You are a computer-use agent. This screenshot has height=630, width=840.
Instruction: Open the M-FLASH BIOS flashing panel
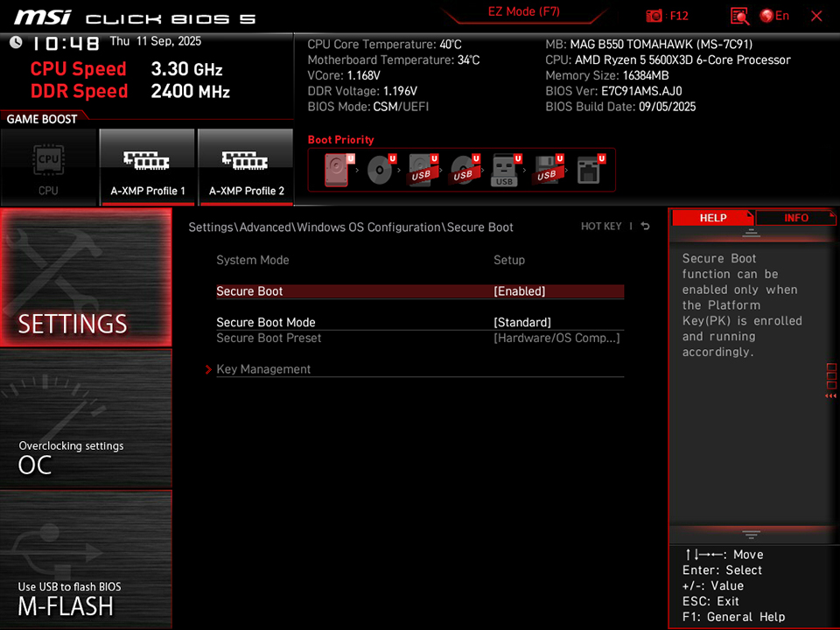85,569
